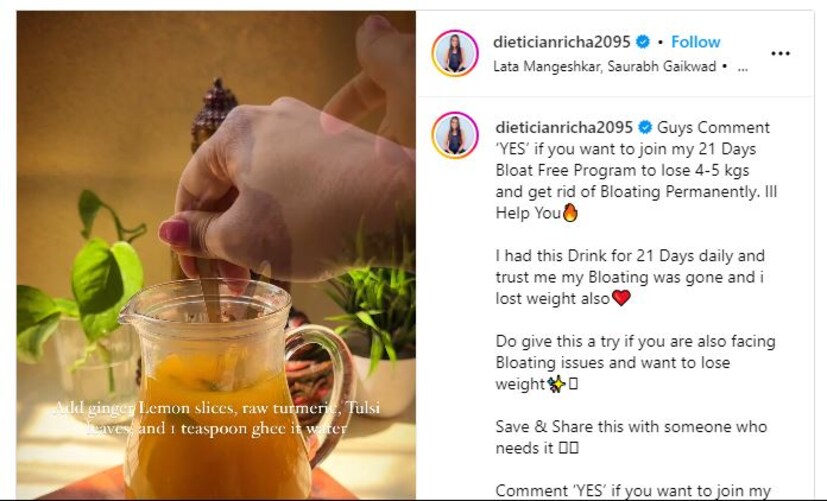Screen dimensions: 827x501
Task: Click verified badge in caption
Action: (645, 127)
